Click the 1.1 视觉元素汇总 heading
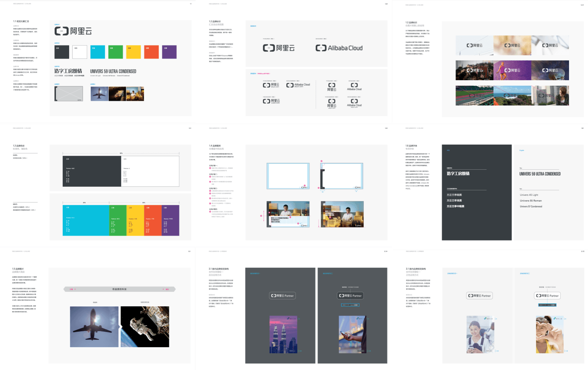 point(21,21)
